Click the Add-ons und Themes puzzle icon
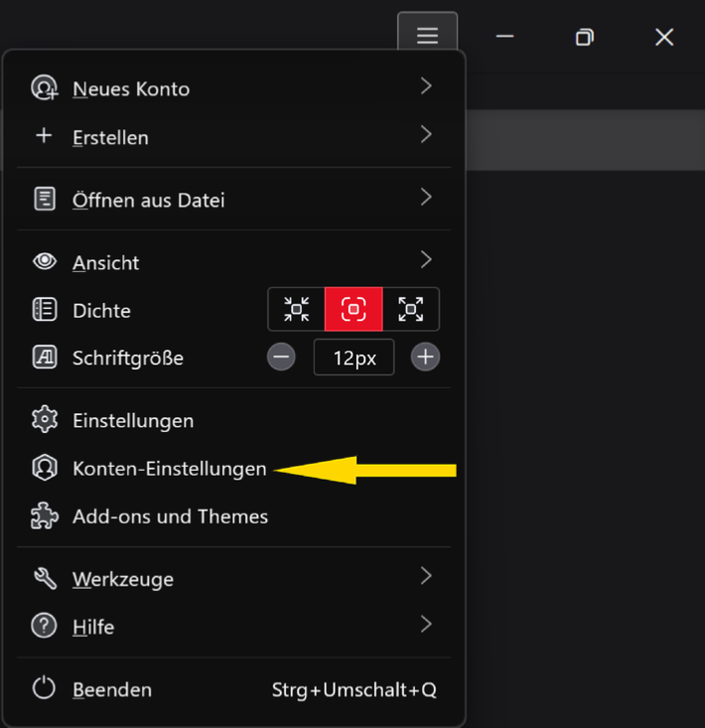 click(45, 516)
